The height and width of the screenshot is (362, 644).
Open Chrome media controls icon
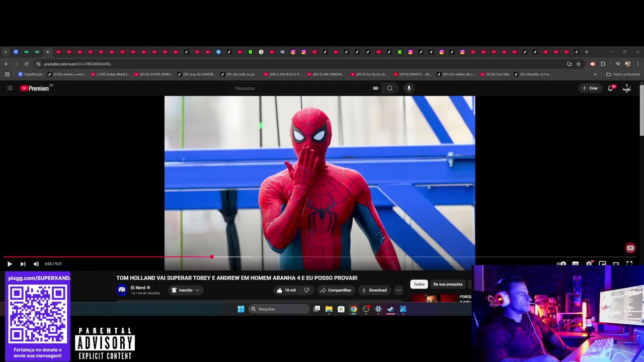pos(617,64)
